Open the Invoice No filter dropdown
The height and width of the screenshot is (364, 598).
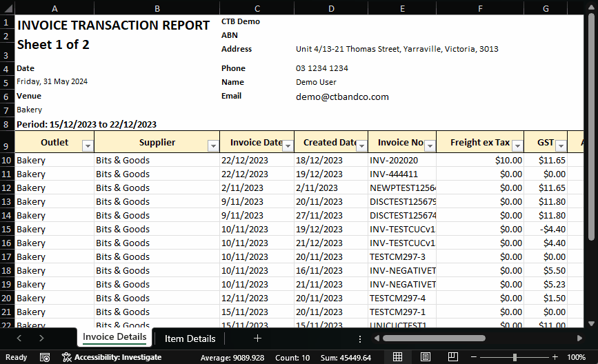click(430, 146)
